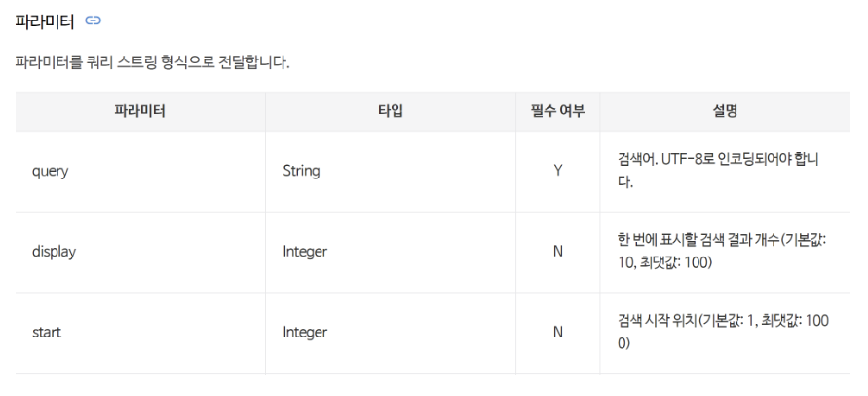The image size is (868, 396).
Task: Click the Y required value for query
Action: tap(557, 171)
